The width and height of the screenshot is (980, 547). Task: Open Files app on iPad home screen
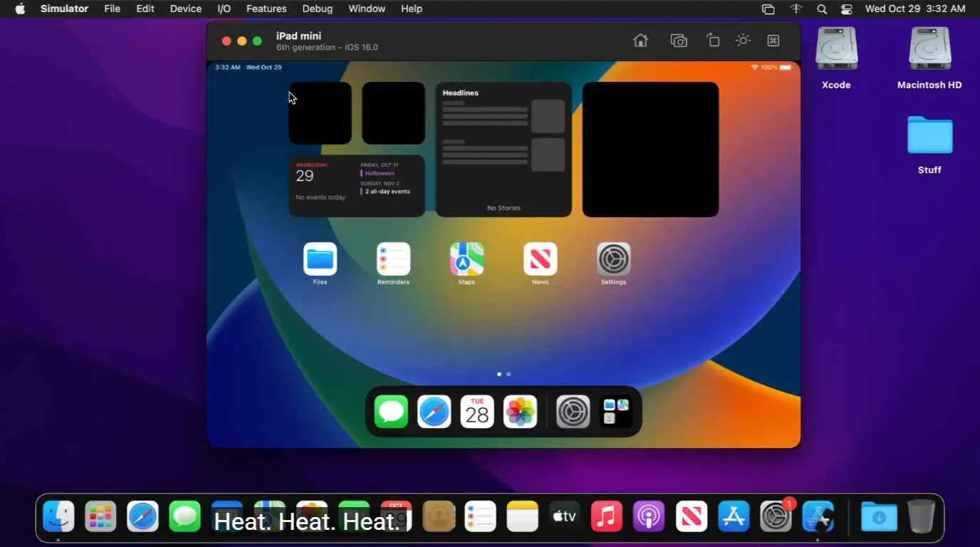(x=320, y=259)
